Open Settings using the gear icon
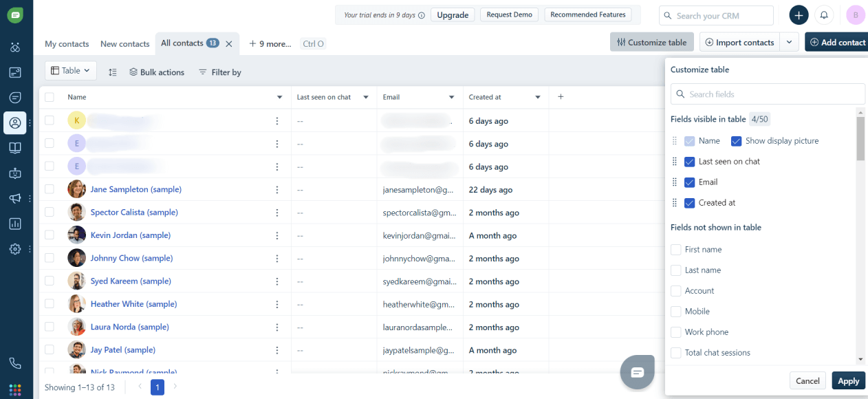 tap(15, 249)
